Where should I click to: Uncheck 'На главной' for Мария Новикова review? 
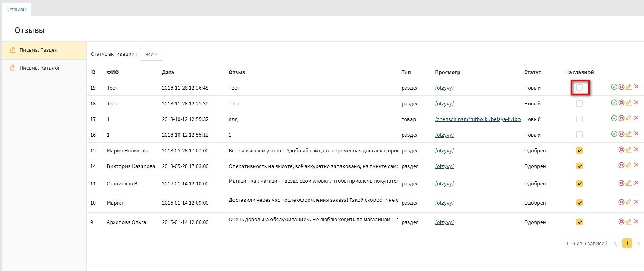pos(580,151)
